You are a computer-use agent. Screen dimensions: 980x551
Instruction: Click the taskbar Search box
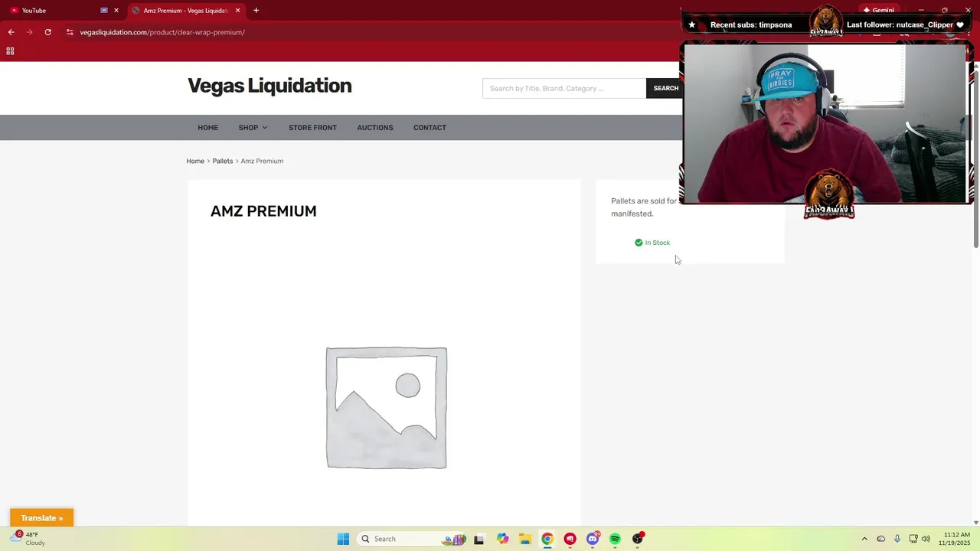click(x=413, y=539)
